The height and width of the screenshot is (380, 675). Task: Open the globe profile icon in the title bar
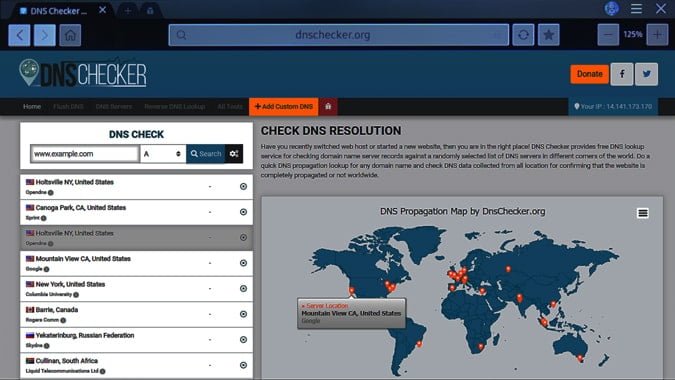(612, 9)
